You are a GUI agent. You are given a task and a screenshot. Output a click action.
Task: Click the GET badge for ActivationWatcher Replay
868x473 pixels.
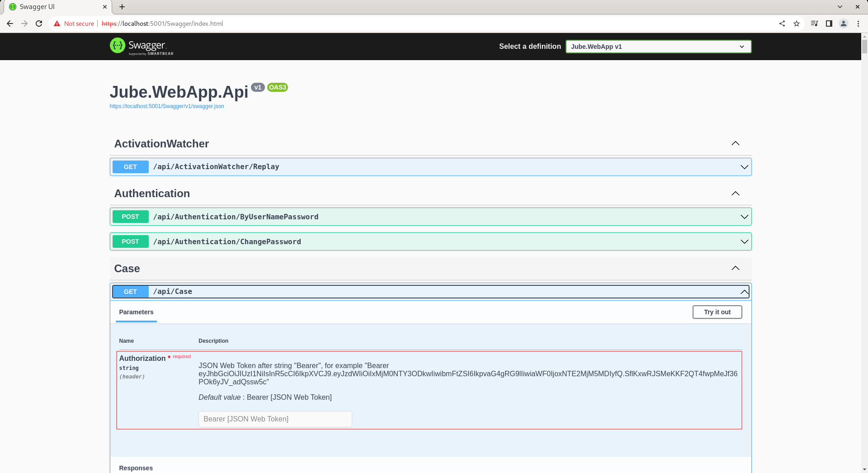[x=130, y=167]
